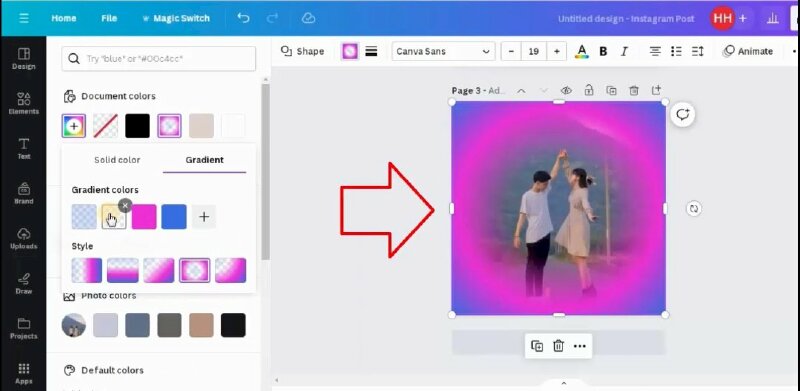The image size is (800, 391).
Task: Open shape fill color in toolbar
Action: click(350, 51)
